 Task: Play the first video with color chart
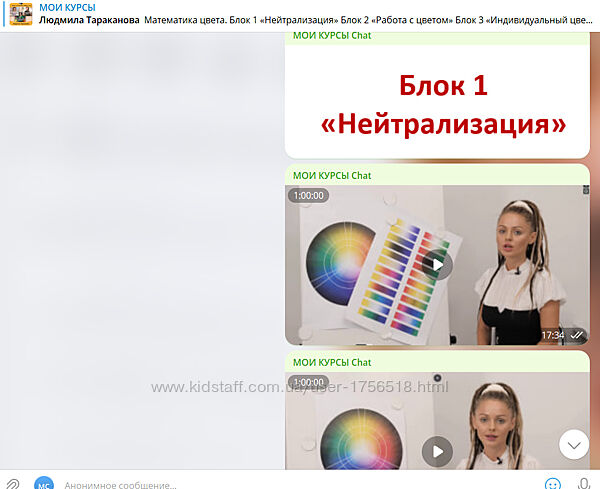(x=436, y=265)
